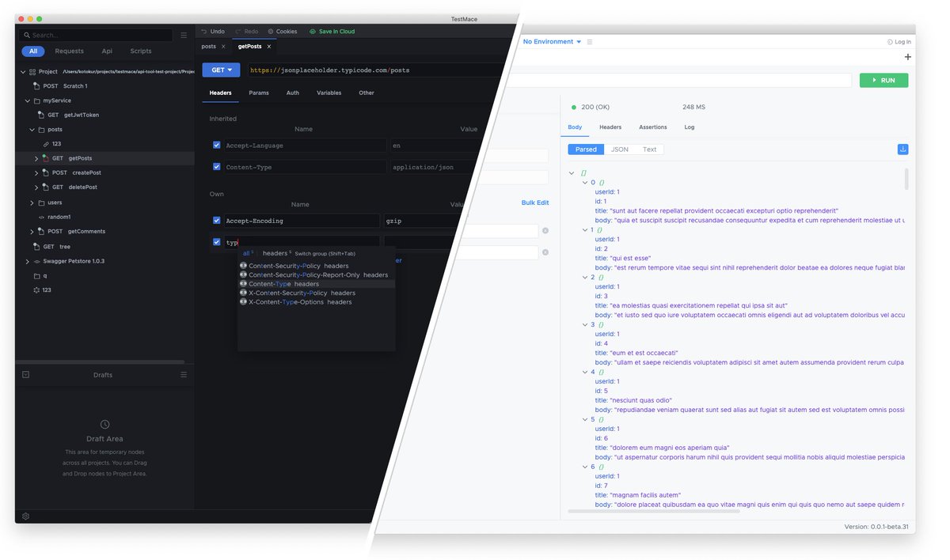Click the code icon beside random1

pyautogui.click(x=41, y=217)
